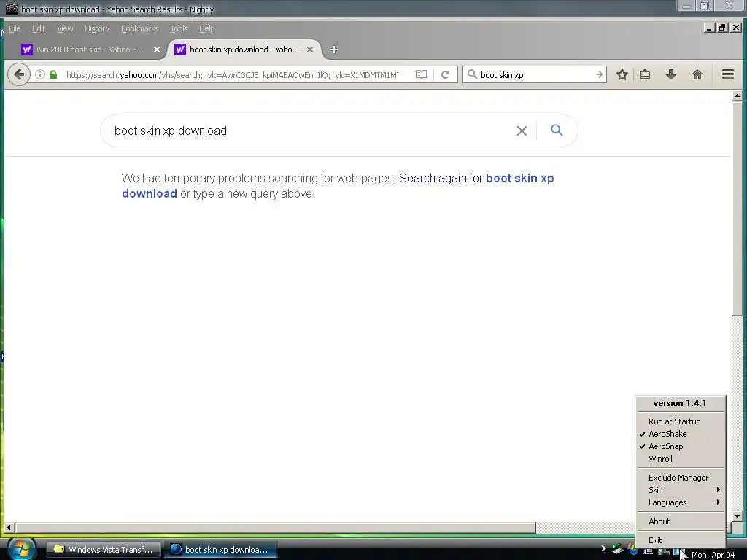Open Windows Vista Transf... taskbar button
Image resolution: width=747 pixels, height=560 pixels.
click(x=103, y=550)
